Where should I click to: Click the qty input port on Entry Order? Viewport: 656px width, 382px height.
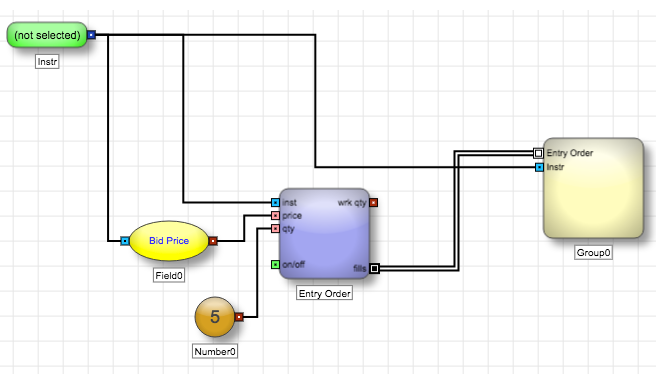tap(275, 228)
